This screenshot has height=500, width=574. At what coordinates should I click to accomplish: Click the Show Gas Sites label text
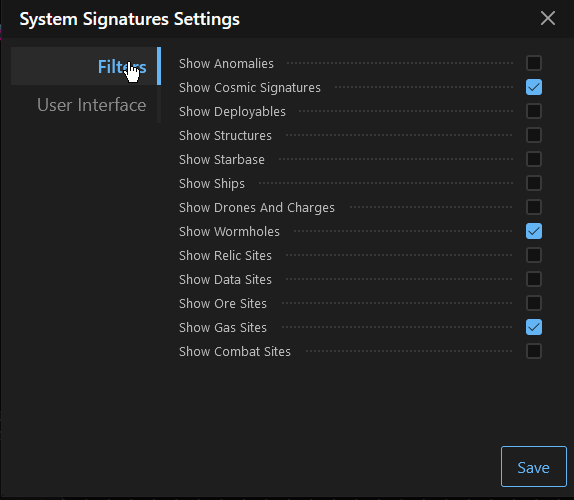pos(223,327)
